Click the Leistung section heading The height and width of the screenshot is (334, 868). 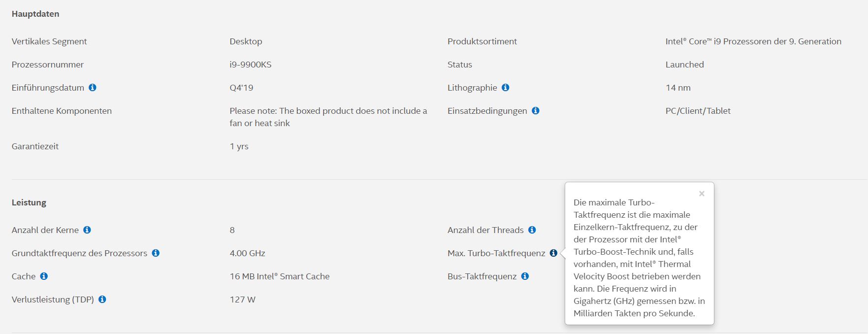point(29,202)
